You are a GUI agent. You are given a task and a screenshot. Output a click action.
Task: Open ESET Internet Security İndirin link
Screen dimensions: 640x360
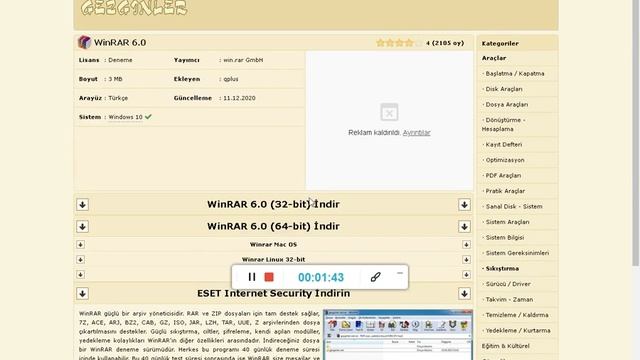coord(273,293)
